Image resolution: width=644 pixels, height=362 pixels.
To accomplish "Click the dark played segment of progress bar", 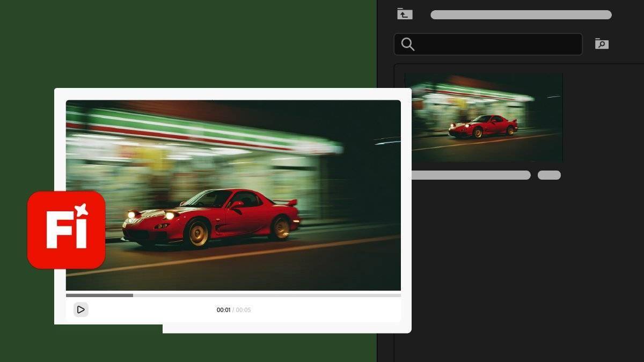I will (x=99, y=295).
